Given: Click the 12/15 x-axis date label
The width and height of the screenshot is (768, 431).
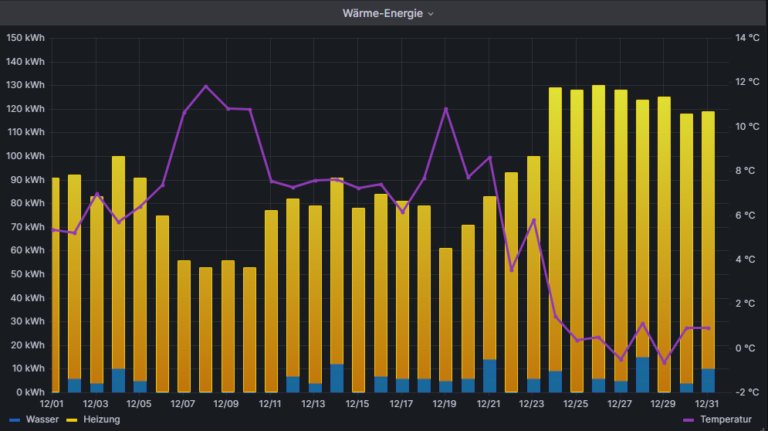Looking at the screenshot, I should click(357, 404).
